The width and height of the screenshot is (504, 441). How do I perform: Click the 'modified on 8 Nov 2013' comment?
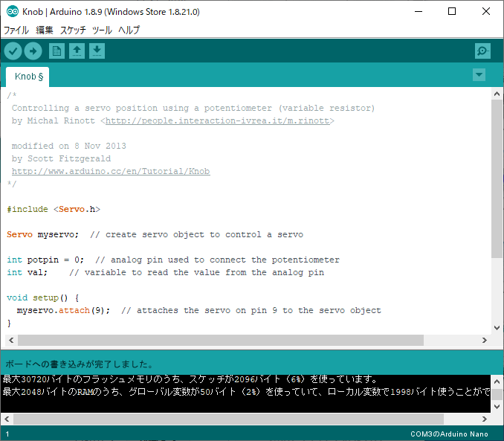69,146
